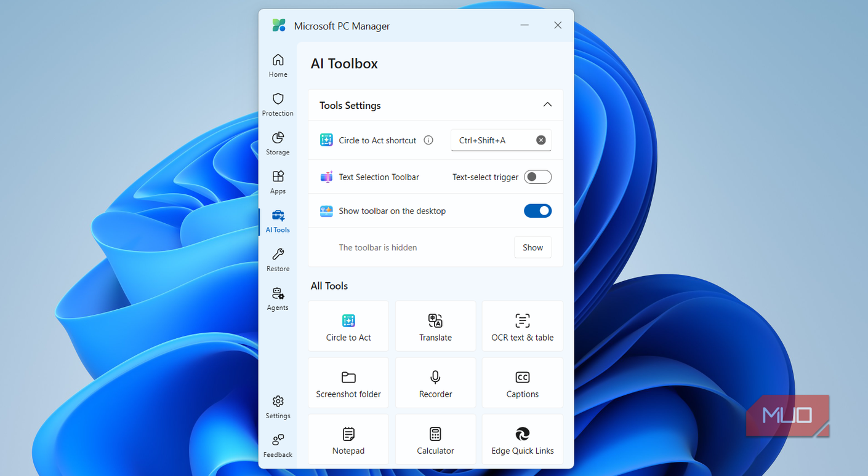Click the Microsoft PC Manager logo

(279, 26)
